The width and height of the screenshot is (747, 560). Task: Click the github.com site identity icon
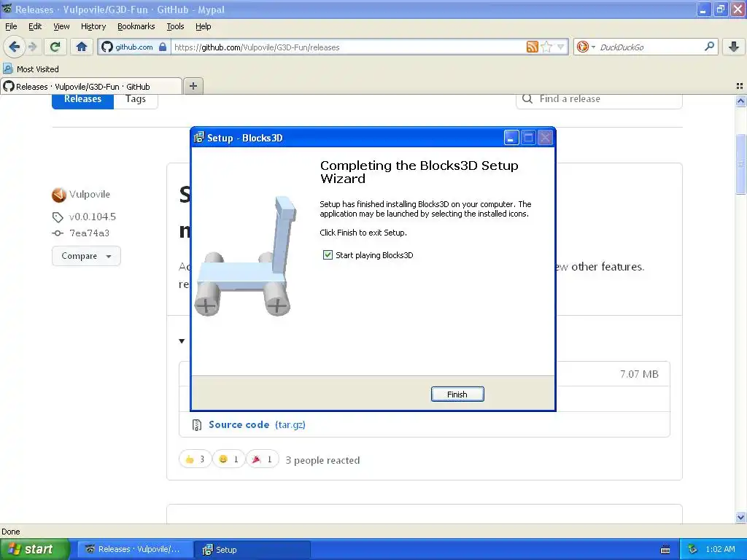tap(107, 47)
